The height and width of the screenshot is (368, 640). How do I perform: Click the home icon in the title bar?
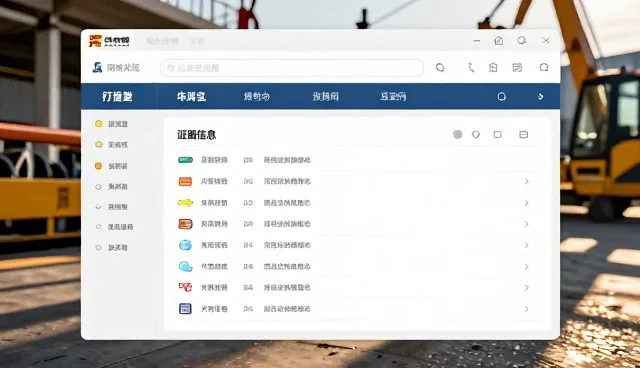coord(499,41)
